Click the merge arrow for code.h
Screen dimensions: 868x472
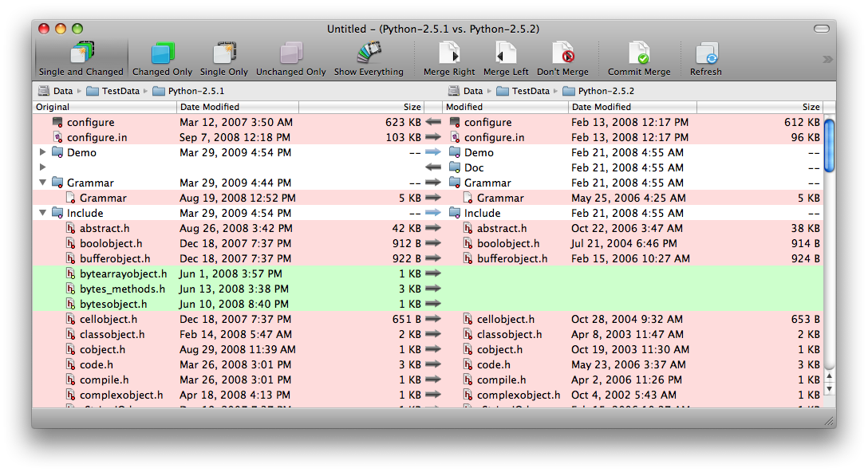(433, 364)
